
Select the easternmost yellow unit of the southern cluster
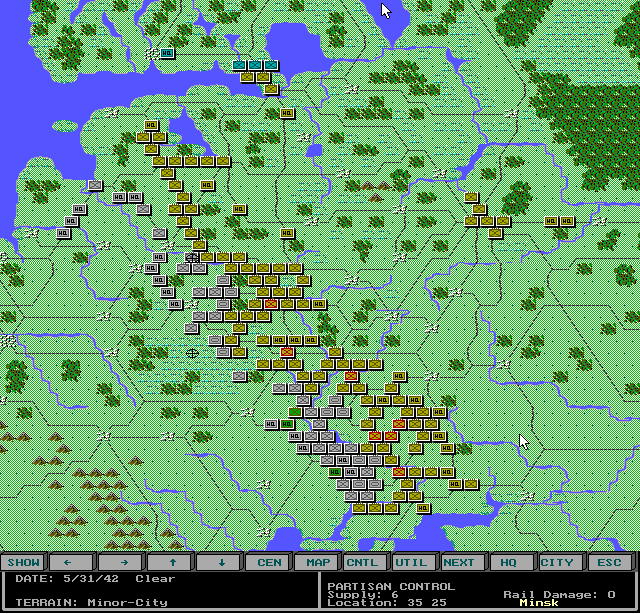click(x=471, y=484)
